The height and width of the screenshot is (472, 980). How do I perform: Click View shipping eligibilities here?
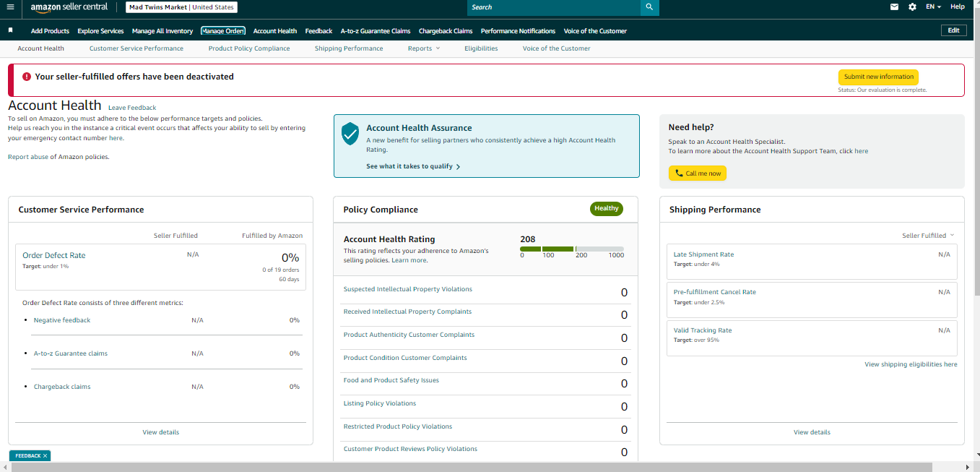pos(911,364)
